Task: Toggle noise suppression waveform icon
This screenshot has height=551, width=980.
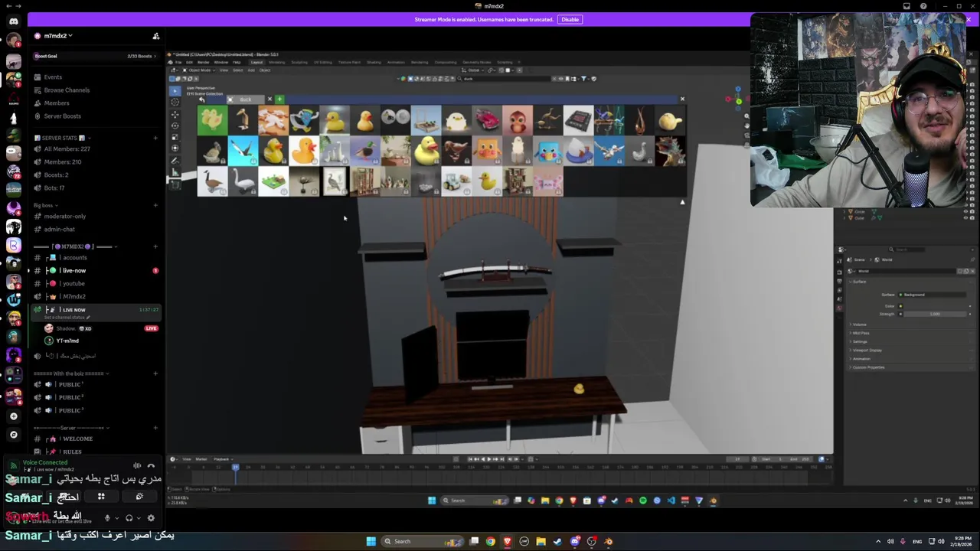Action: pyautogui.click(x=137, y=465)
